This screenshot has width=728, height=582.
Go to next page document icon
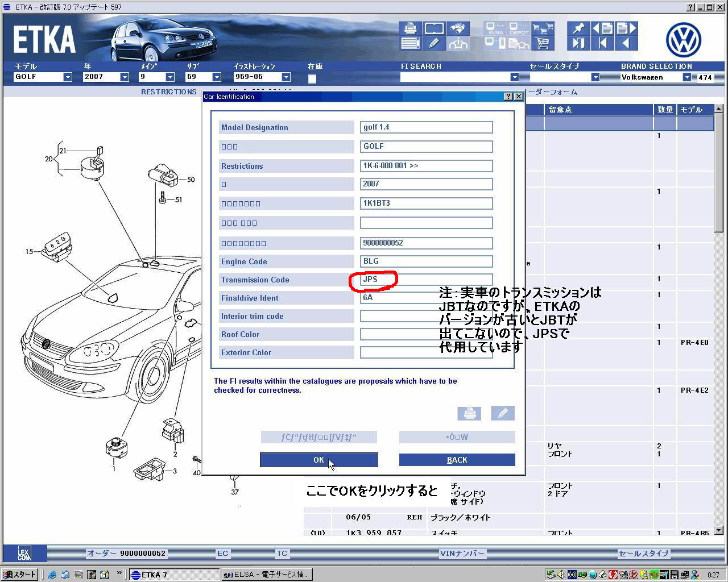click(626, 28)
